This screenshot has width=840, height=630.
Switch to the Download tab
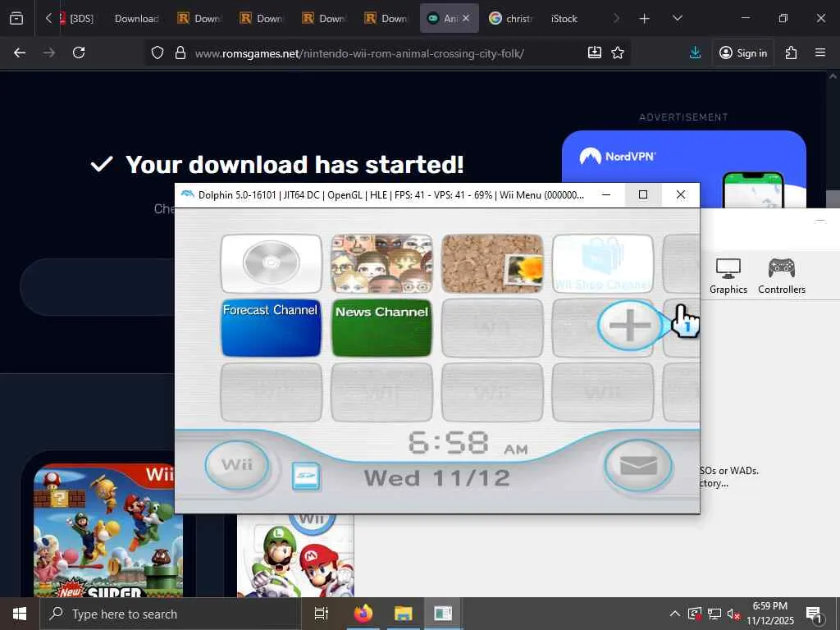point(137,18)
